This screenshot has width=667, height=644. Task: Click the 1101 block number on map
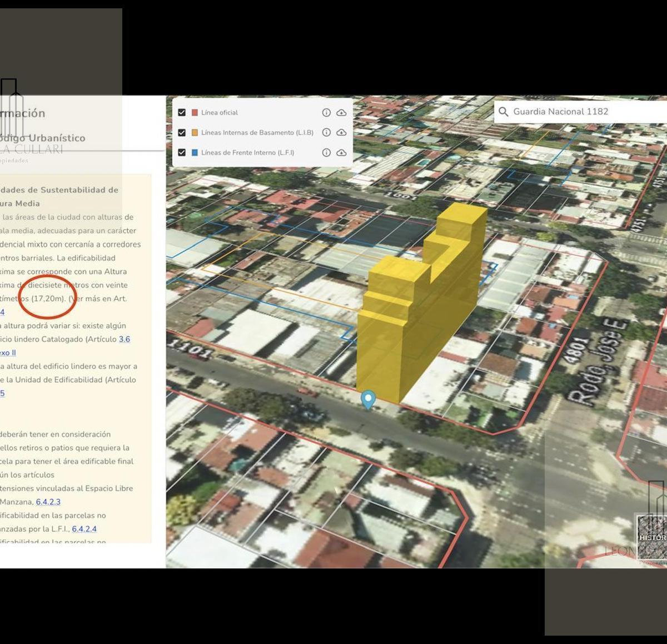190,349
